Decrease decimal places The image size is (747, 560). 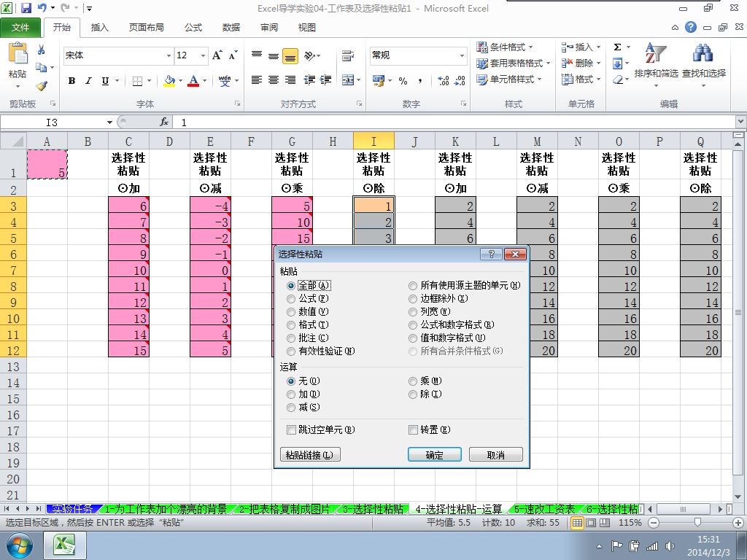tap(460, 81)
